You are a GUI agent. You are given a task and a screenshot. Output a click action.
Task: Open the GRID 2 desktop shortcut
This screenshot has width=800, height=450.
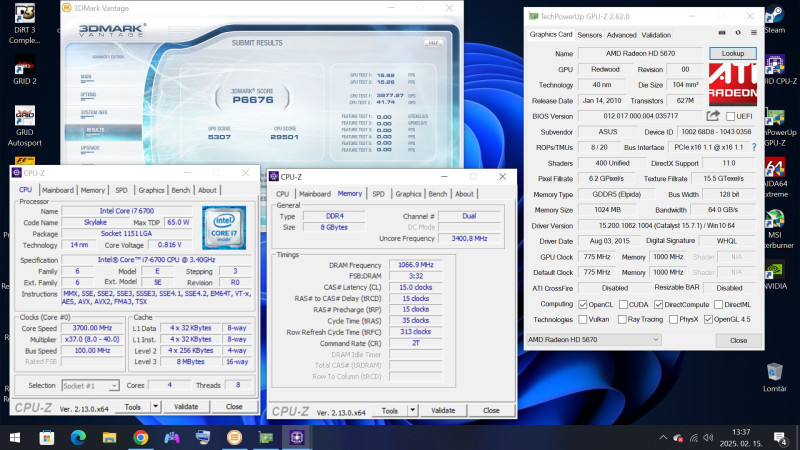click(x=24, y=70)
